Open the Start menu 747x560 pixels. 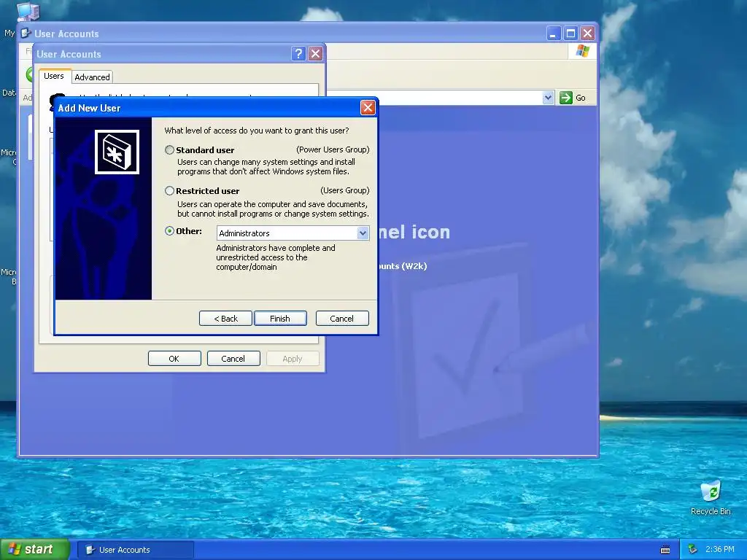point(35,549)
